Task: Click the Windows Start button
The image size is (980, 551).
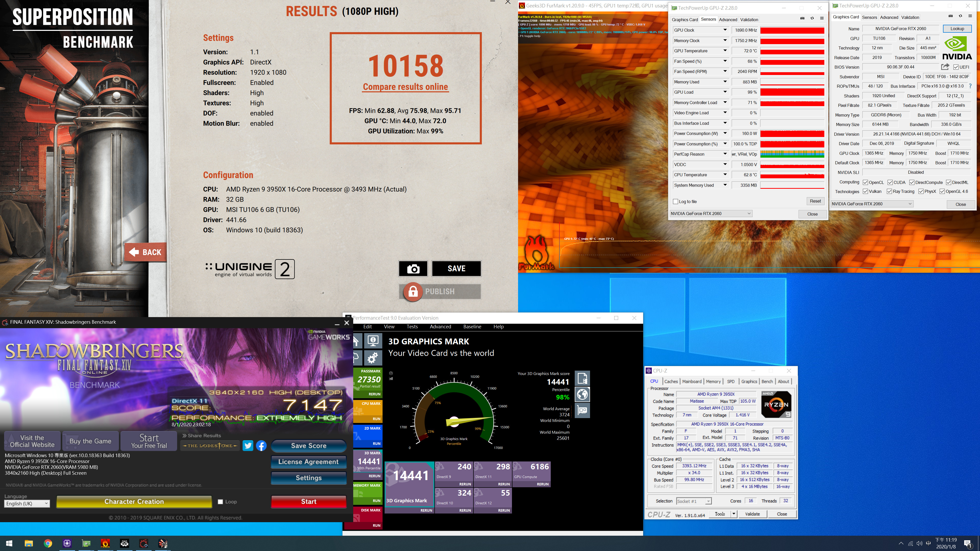Action: (9, 543)
